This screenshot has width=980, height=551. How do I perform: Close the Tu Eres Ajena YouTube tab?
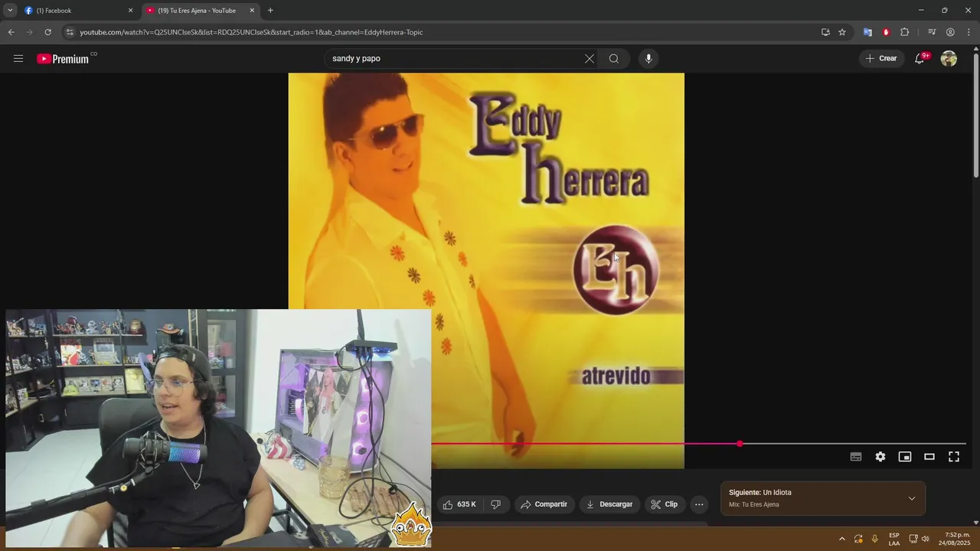(x=252, y=11)
